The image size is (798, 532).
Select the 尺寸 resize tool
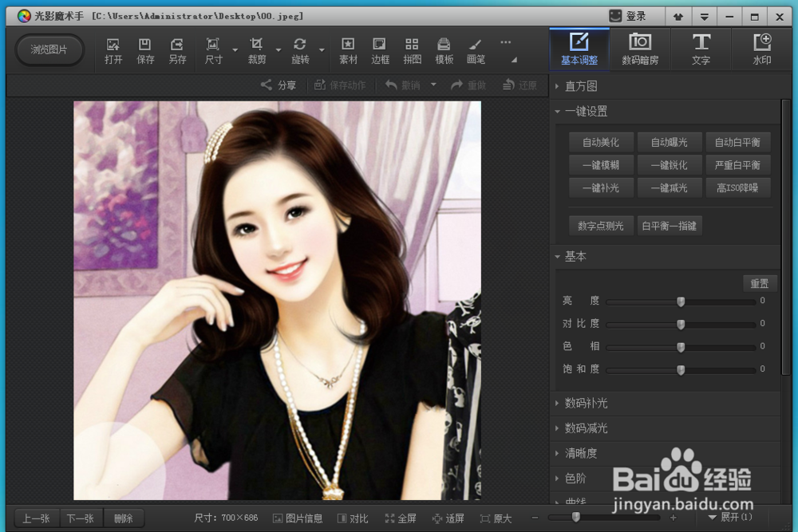pos(213,51)
